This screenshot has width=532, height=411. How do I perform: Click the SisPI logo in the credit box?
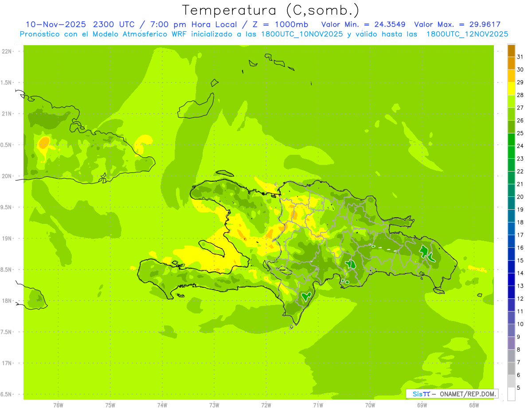[x=421, y=394]
